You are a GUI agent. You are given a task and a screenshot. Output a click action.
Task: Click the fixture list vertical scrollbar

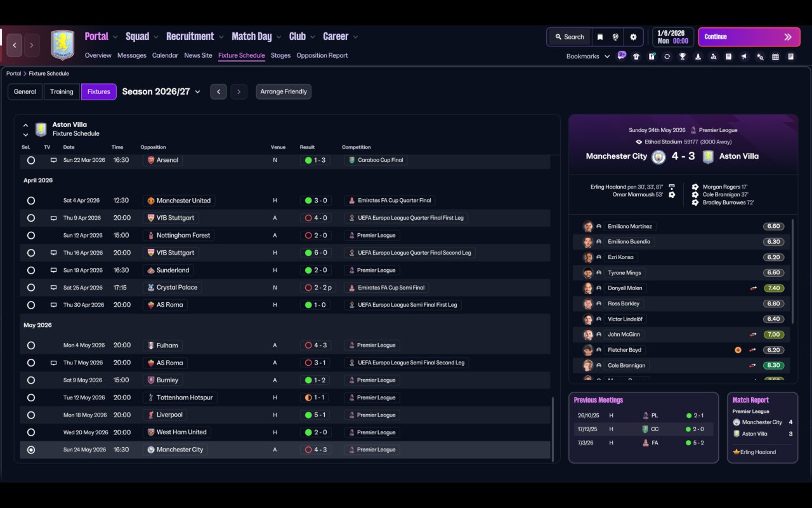(x=554, y=429)
